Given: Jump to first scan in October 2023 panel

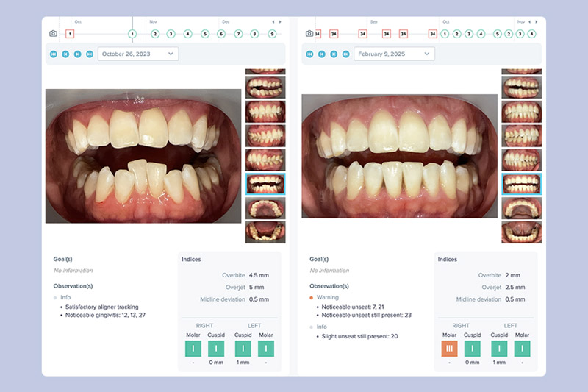Looking at the screenshot, I should (54, 54).
